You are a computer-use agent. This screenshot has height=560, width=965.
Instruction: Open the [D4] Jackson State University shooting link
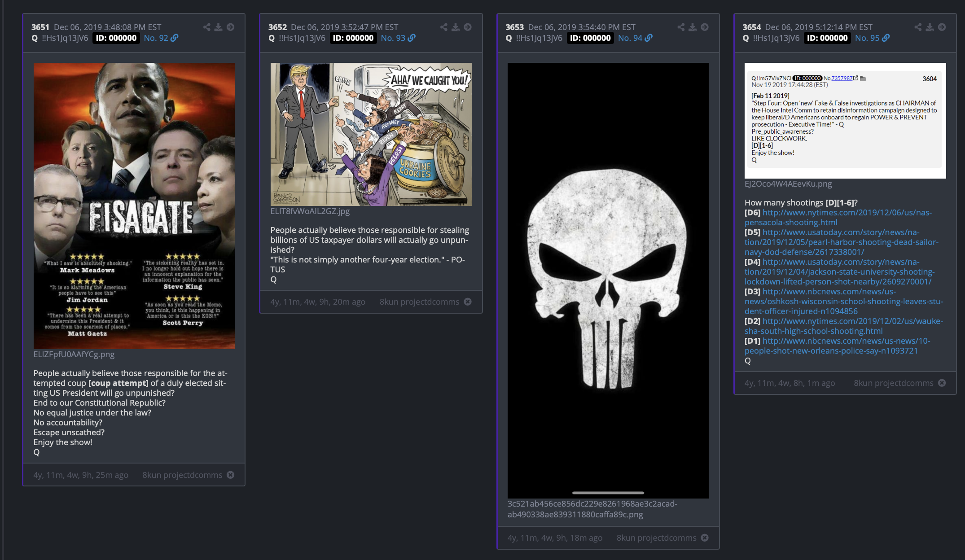[x=839, y=272]
